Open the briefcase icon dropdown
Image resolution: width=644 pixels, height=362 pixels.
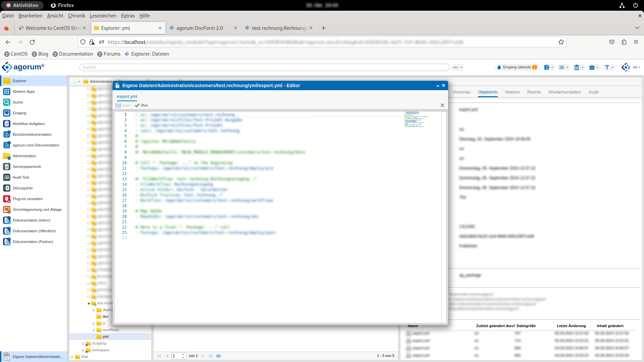[x=594, y=67]
